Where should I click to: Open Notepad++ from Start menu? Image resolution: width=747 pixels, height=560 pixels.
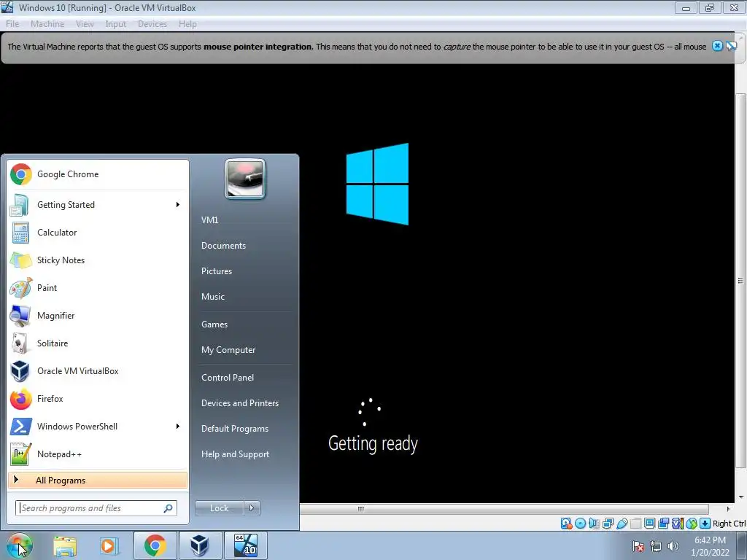pos(98,454)
